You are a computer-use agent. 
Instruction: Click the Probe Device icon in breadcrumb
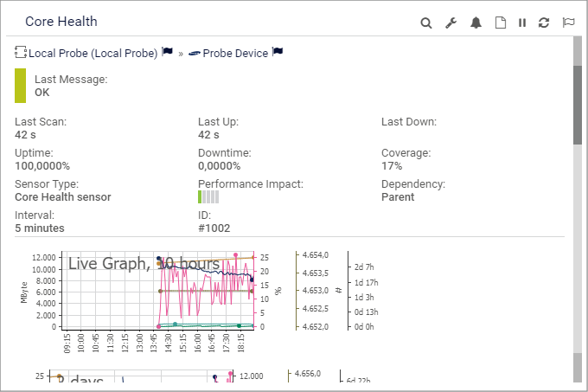tap(194, 53)
